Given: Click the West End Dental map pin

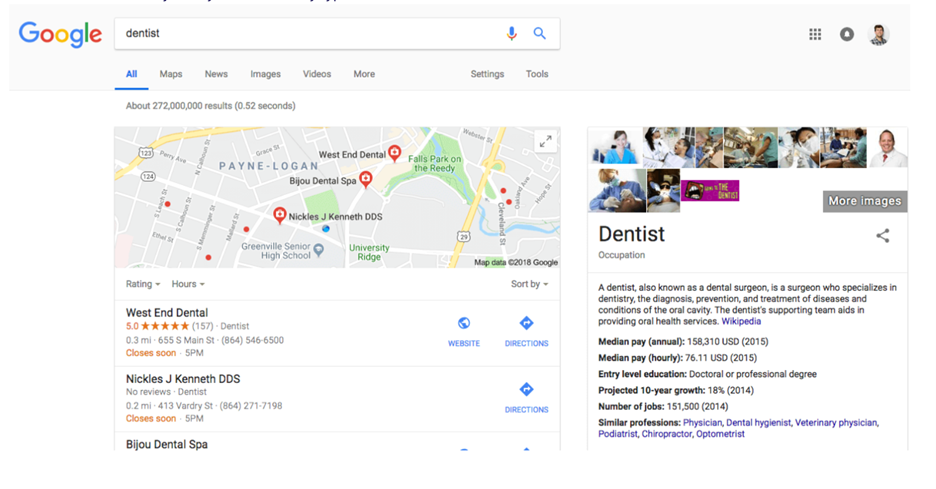Looking at the screenshot, I should pyautogui.click(x=395, y=153).
